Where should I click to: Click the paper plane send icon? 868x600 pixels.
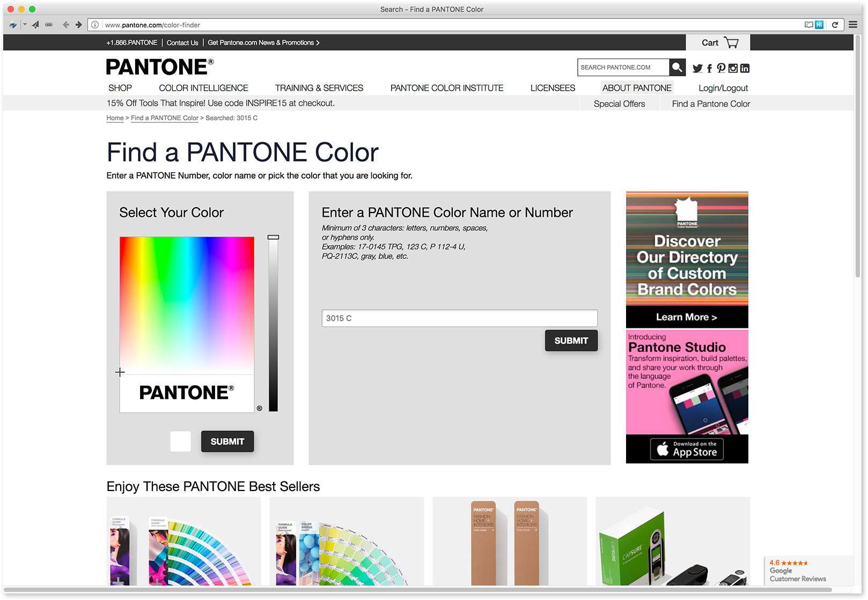point(35,25)
